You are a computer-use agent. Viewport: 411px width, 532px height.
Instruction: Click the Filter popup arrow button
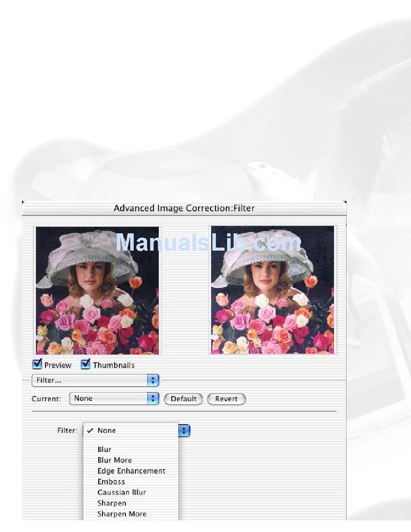pos(184,430)
